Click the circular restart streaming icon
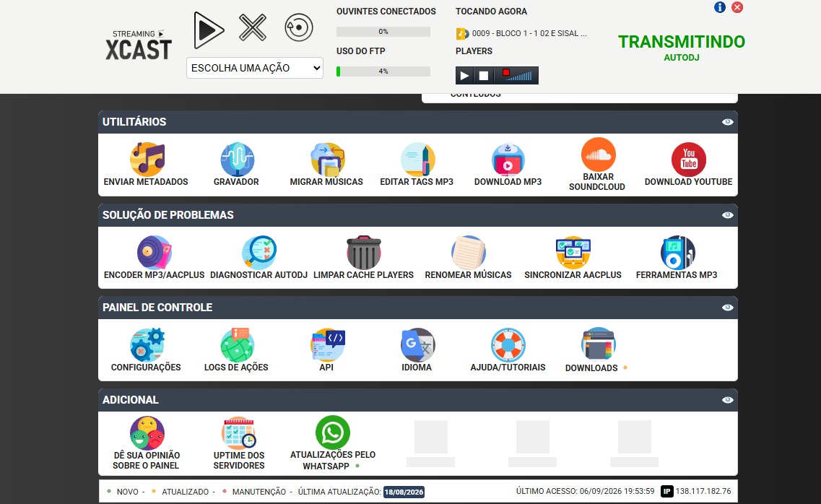This screenshot has height=504, width=821. pos(299,27)
